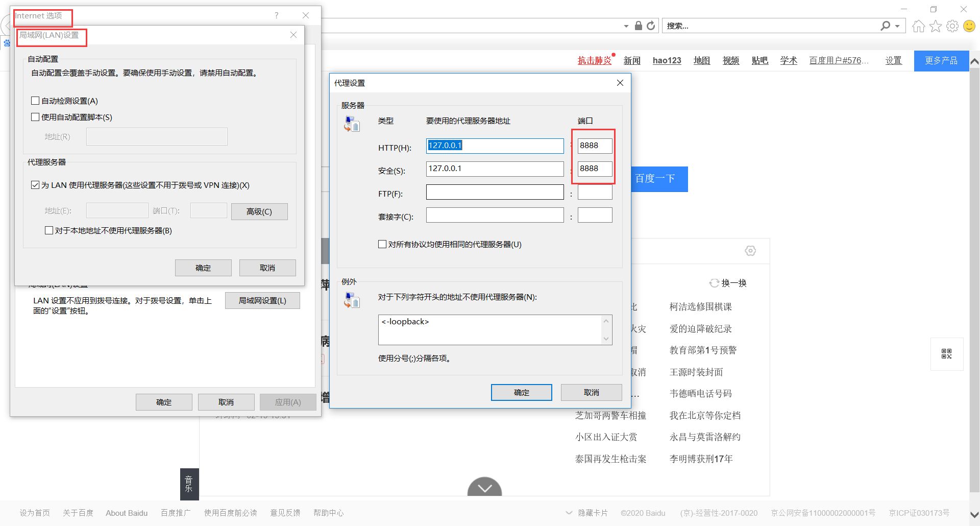Select the 视频 navigation item
The width and height of the screenshot is (980, 526).
pyautogui.click(x=730, y=60)
